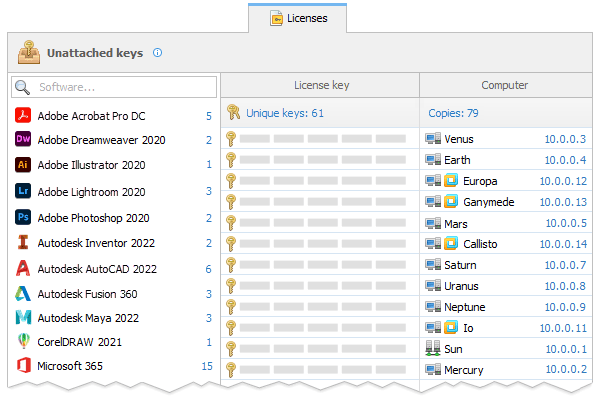Viewport: 600px width, 400px height.
Task: Click the key icon in Mars row
Action: point(231,223)
